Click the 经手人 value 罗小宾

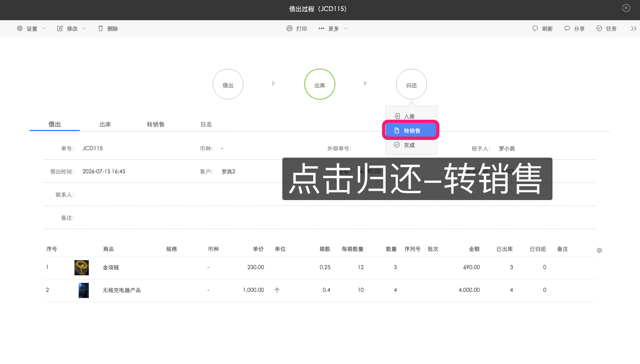click(507, 148)
